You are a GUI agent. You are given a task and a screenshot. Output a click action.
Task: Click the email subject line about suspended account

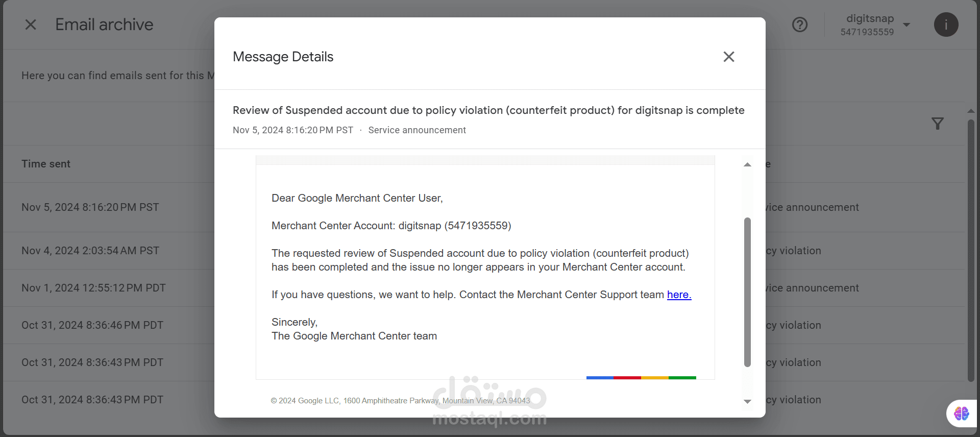click(488, 110)
